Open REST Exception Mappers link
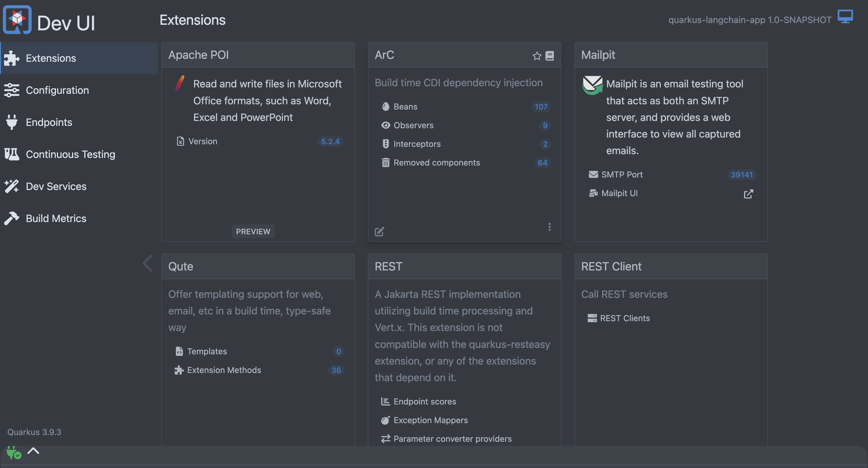Screen dimensions: 868x468 pos(430,420)
